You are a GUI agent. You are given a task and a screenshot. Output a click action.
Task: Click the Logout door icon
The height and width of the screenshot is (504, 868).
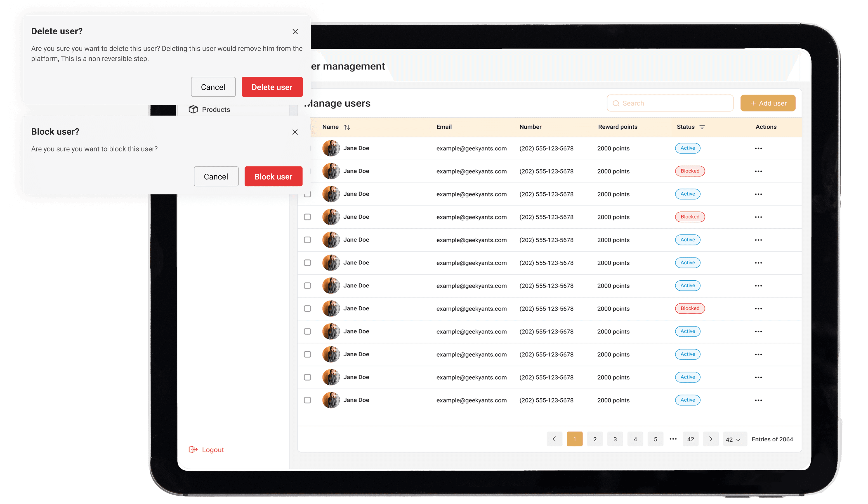(193, 450)
